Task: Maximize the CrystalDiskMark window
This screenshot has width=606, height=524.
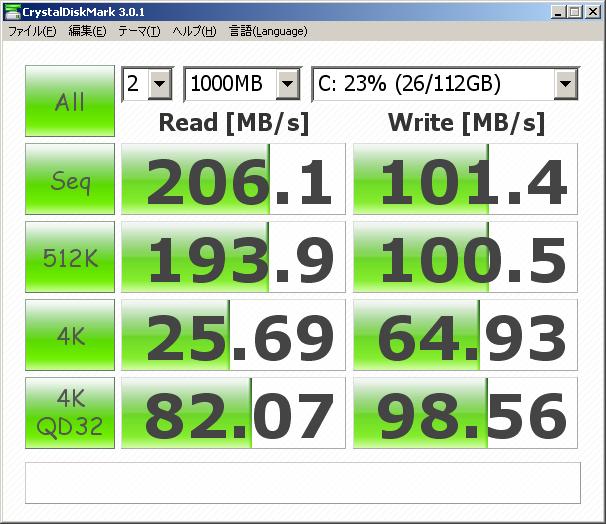Action: [x=575, y=12]
